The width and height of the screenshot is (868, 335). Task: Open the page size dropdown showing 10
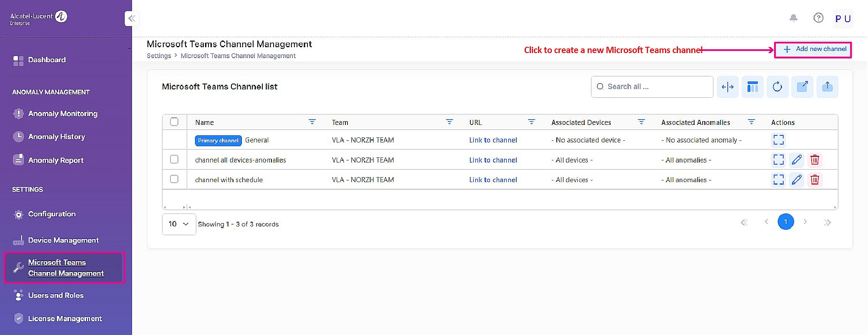tap(179, 224)
